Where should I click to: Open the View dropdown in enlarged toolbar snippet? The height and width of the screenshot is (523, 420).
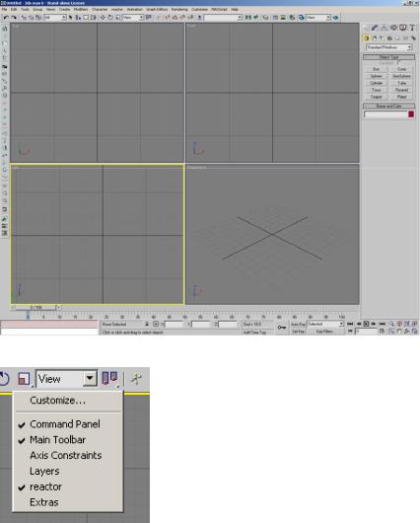(x=66, y=379)
